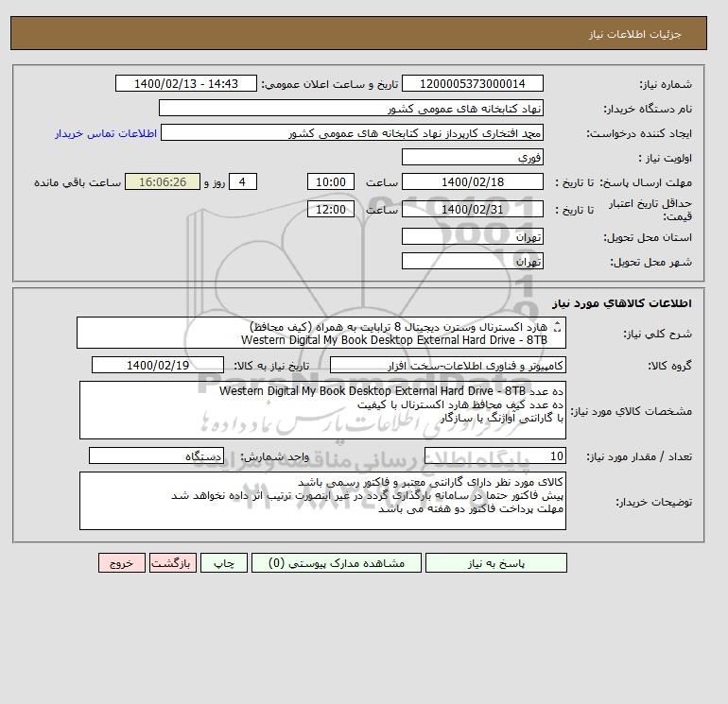Open مشاهده مدارک پیوستی (0) button
728x704 pixels.
[x=337, y=562]
